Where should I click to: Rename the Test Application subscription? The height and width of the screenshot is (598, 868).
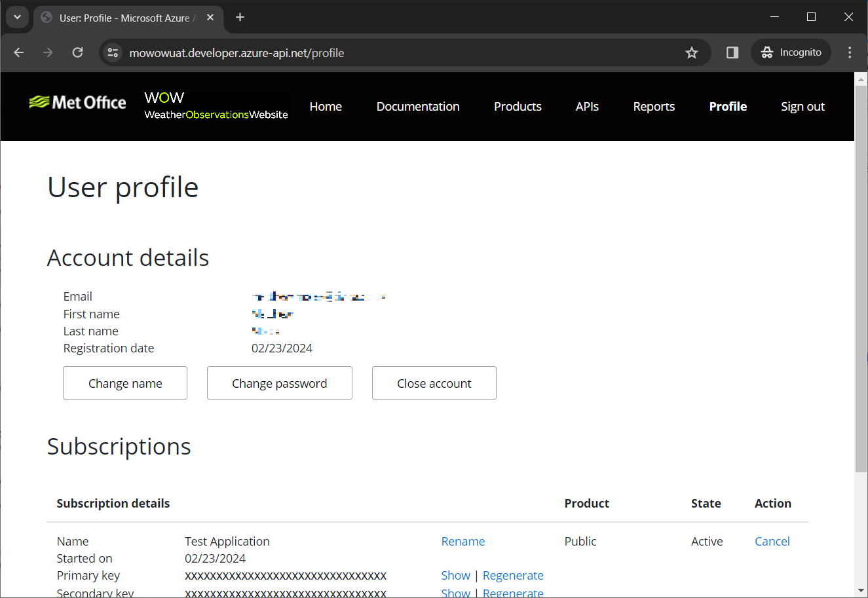462,541
